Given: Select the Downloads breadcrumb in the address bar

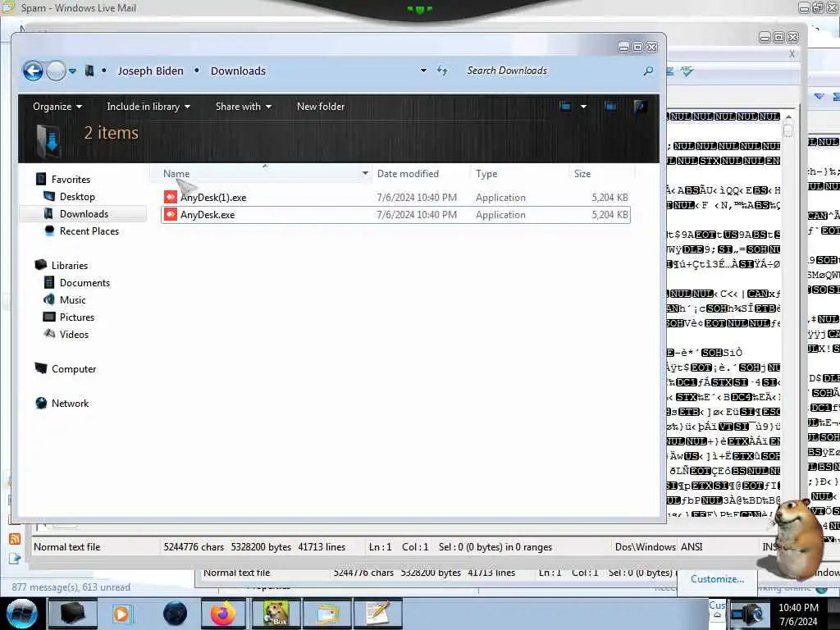Looking at the screenshot, I should [238, 71].
